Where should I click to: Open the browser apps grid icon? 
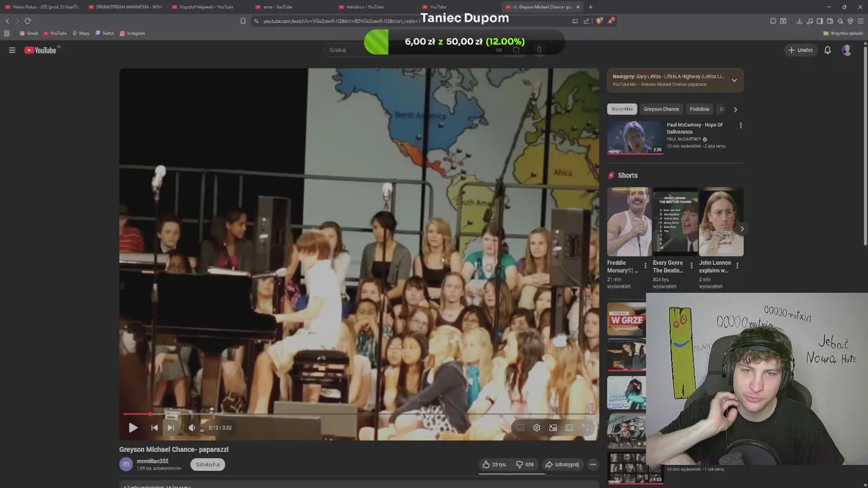(x=7, y=33)
